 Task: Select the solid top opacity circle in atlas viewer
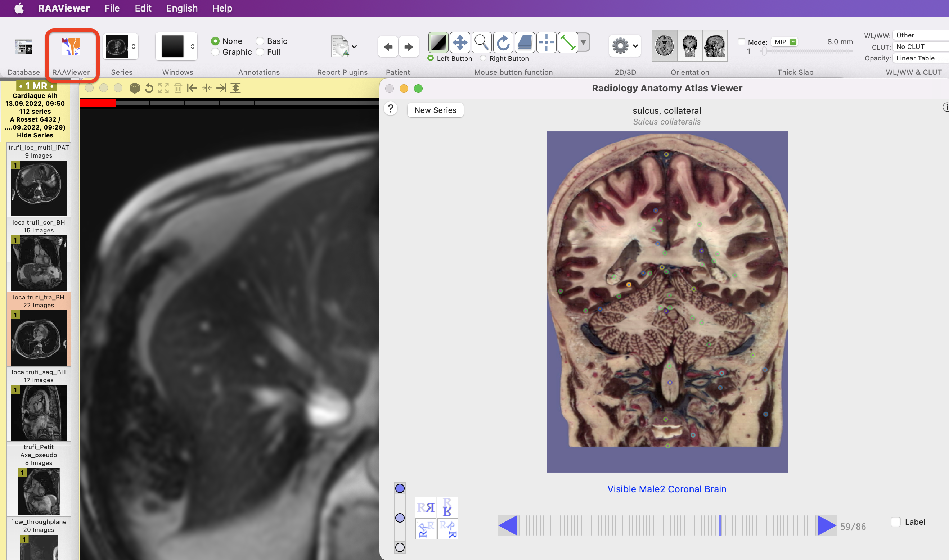click(400, 488)
